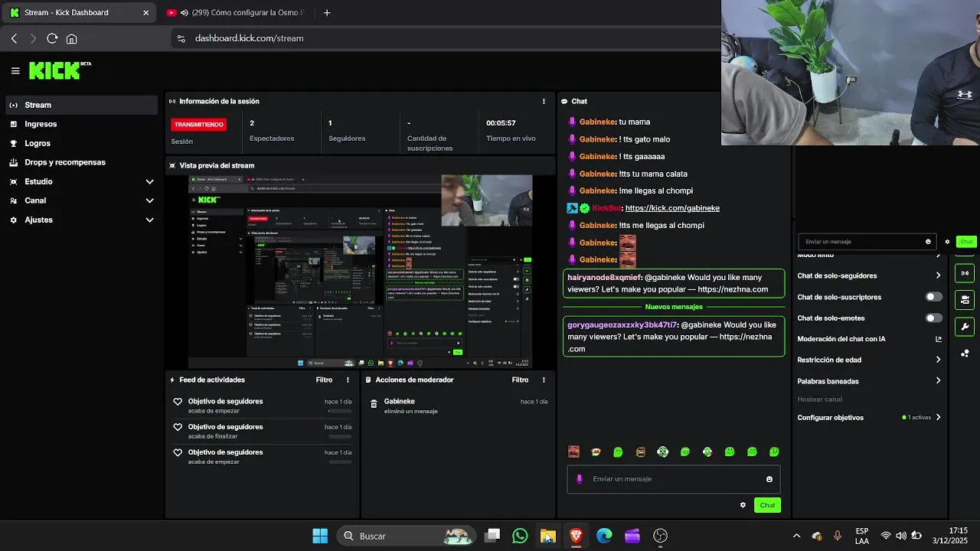980x551 pixels.
Task: Open File Explorer from the taskbar
Action: point(548,536)
